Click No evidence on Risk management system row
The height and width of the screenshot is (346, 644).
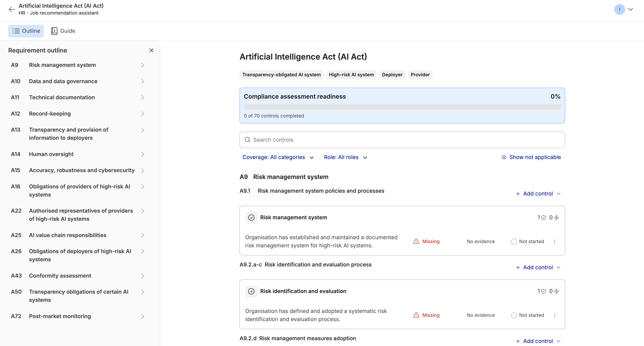pos(481,241)
